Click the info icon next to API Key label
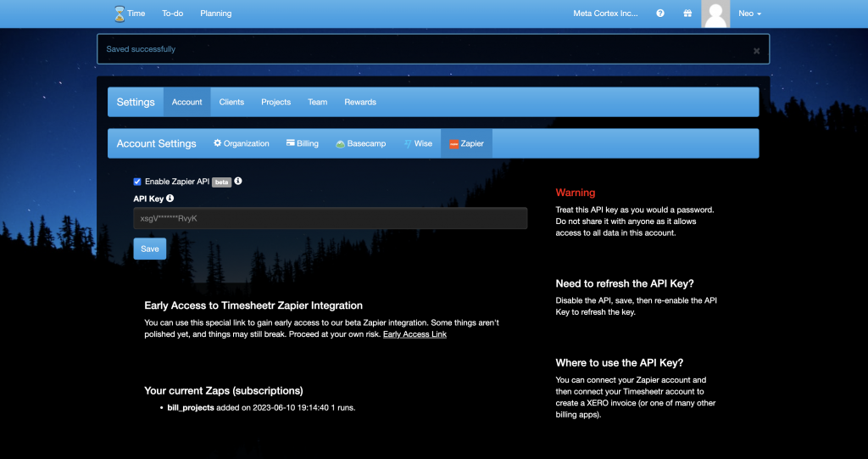This screenshot has height=459, width=868. (x=170, y=198)
